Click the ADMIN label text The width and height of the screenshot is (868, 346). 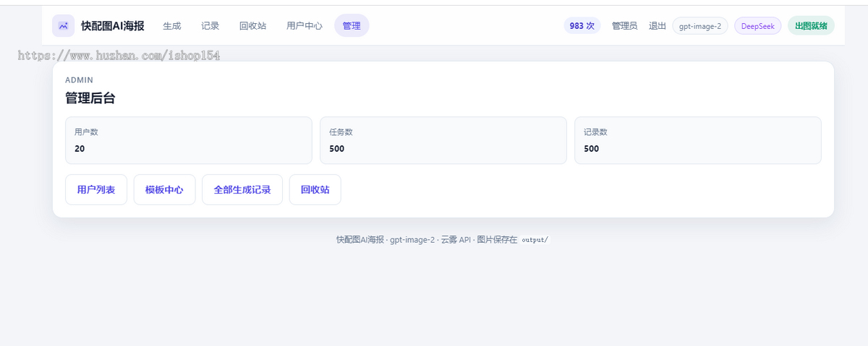click(80, 80)
